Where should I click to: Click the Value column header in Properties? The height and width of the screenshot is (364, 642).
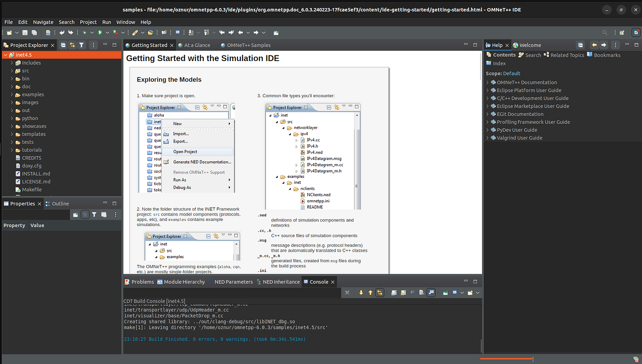pos(37,226)
